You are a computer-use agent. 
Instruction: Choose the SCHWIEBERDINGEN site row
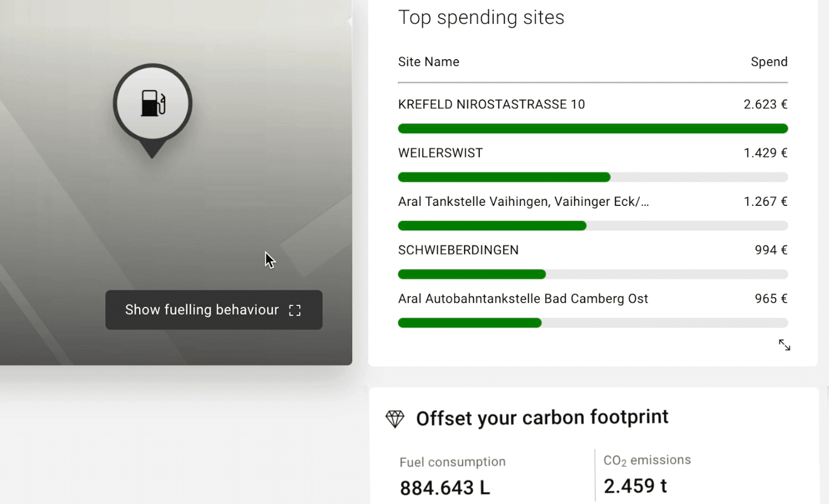(458, 250)
